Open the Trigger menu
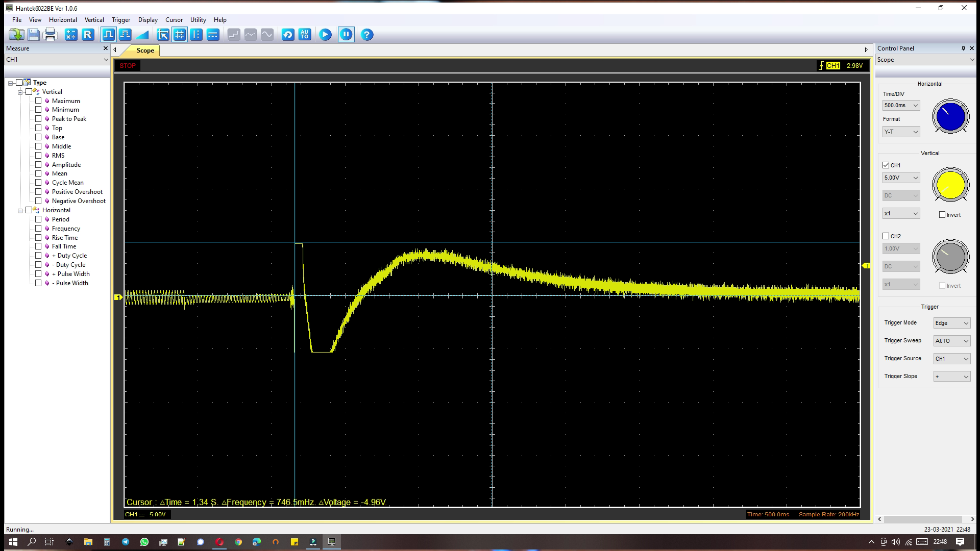980x551 pixels. pos(121,20)
